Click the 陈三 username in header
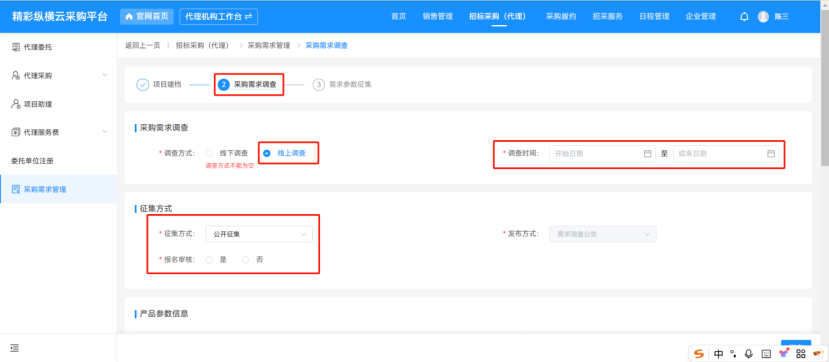The width and height of the screenshot is (829, 362). point(781,16)
